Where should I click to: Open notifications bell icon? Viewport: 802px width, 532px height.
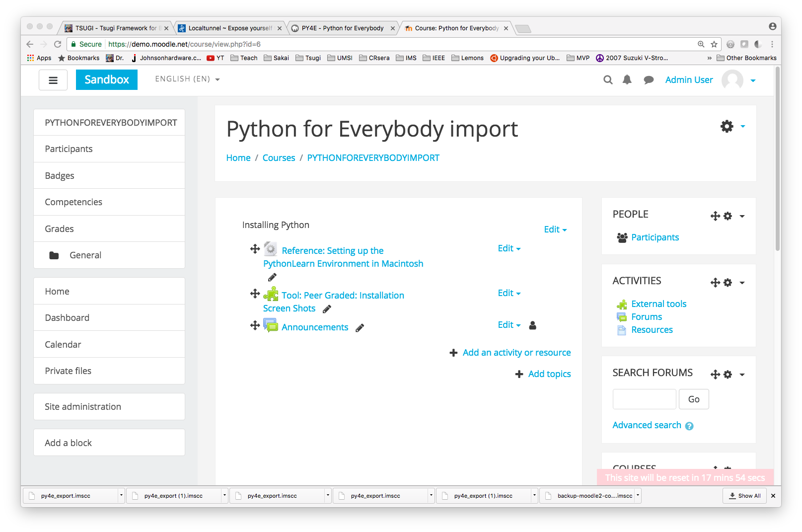(627, 80)
